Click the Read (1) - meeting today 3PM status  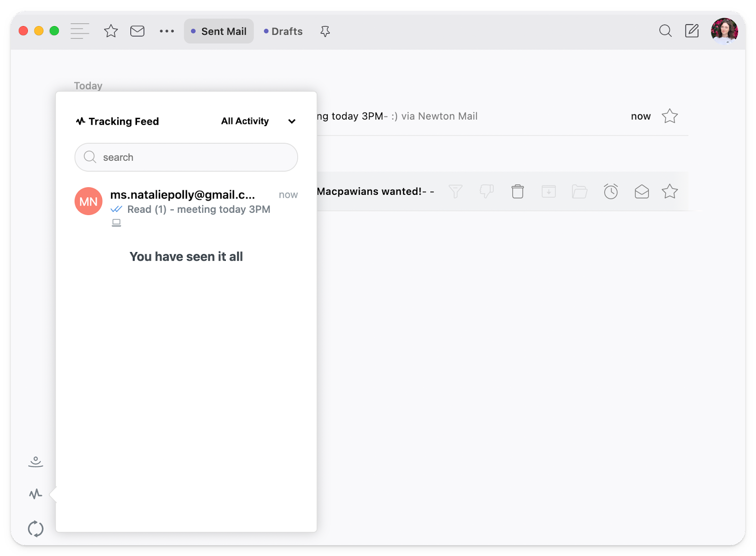pos(190,209)
